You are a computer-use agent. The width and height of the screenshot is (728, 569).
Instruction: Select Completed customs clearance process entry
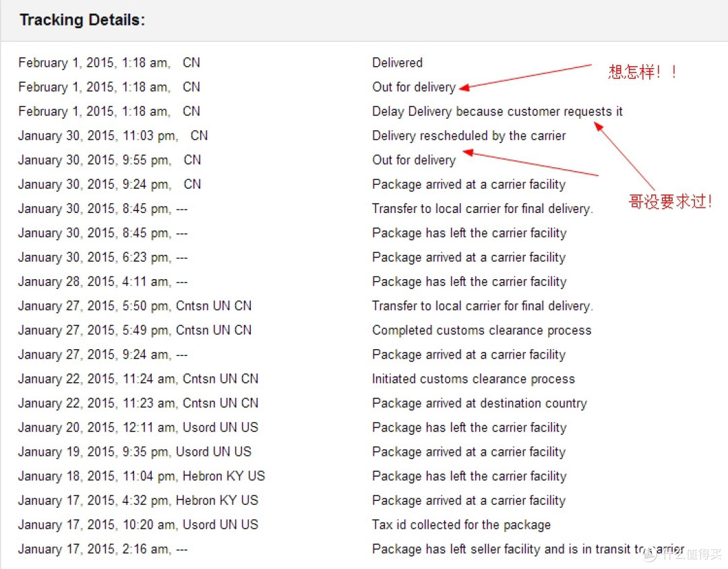[482, 330]
